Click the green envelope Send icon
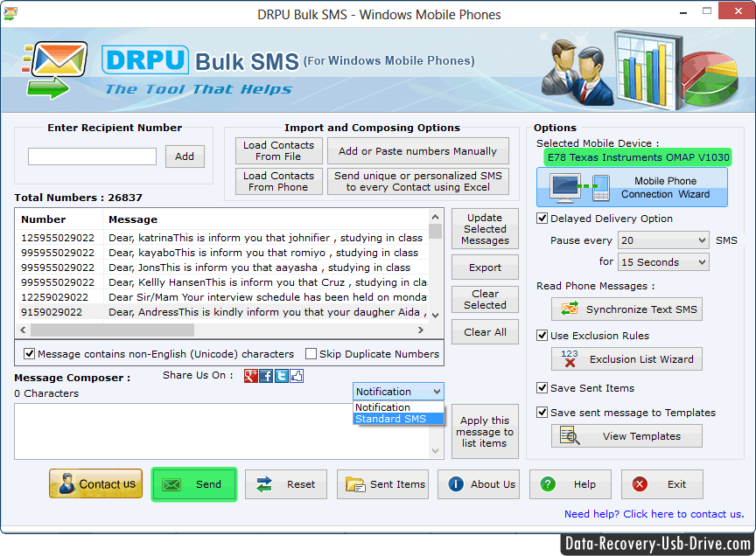This screenshot has width=756, height=556. click(x=171, y=484)
